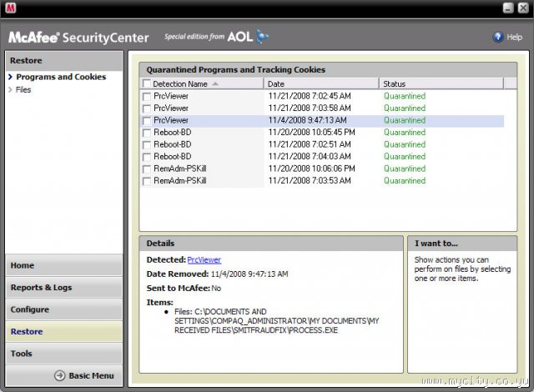Close the SecurityCenter window
This screenshot has width=534, height=392.
coord(523,8)
